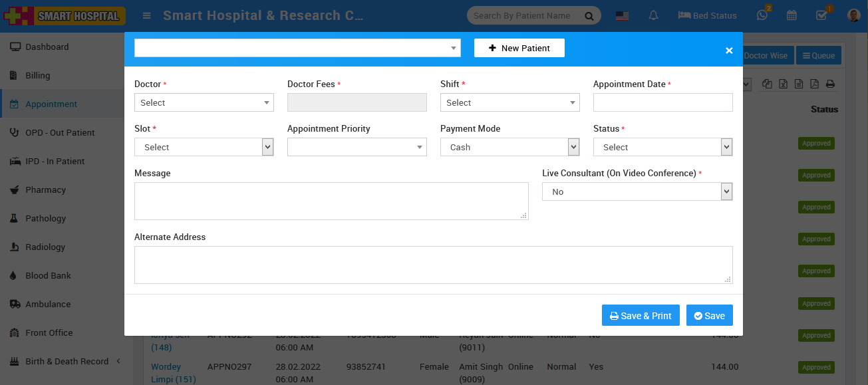Open the Shift select dropdown
This screenshot has height=385, width=868.
tap(509, 102)
